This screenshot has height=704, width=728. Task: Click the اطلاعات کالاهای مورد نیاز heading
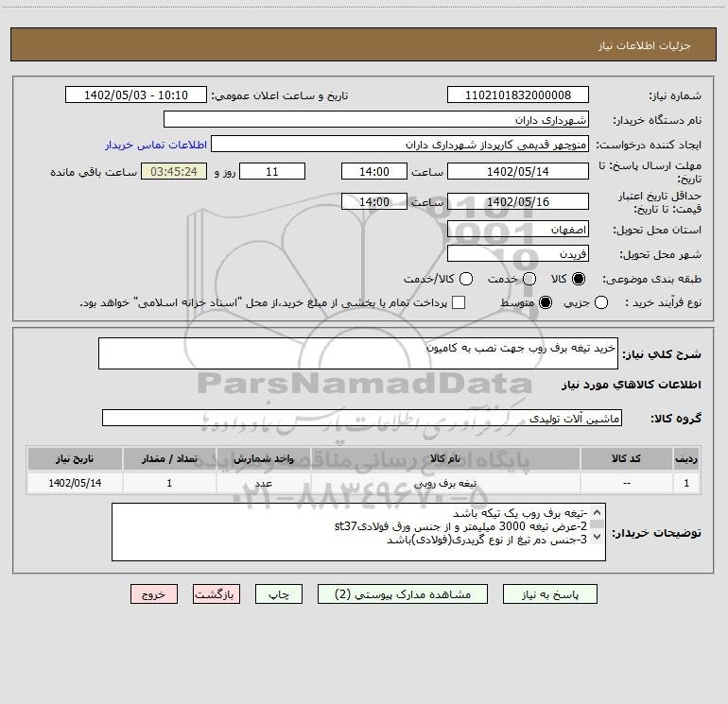click(x=631, y=385)
